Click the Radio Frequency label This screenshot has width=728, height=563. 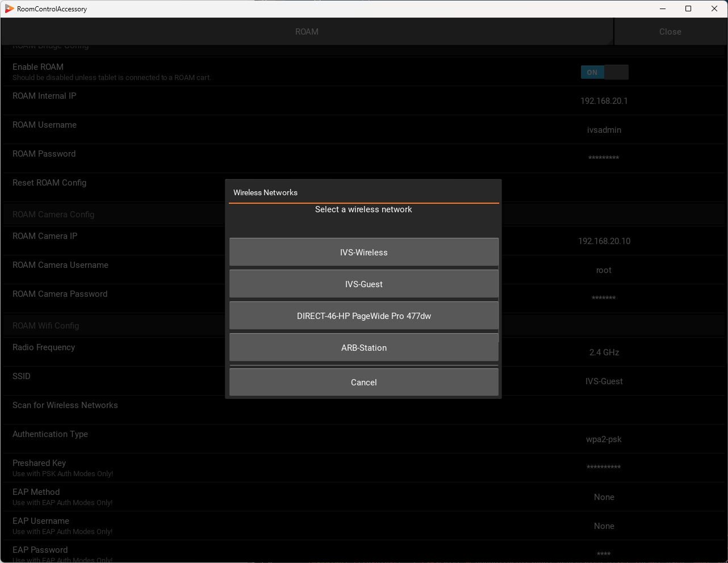pyautogui.click(x=44, y=347)
